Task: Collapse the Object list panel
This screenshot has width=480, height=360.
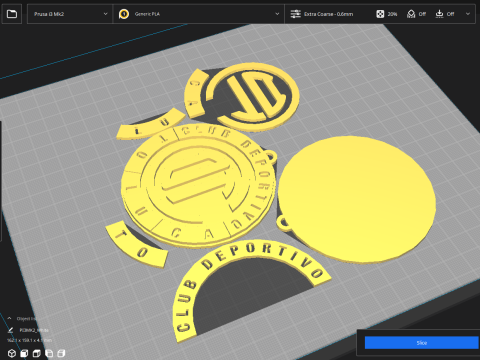Action: pos(9,319)
